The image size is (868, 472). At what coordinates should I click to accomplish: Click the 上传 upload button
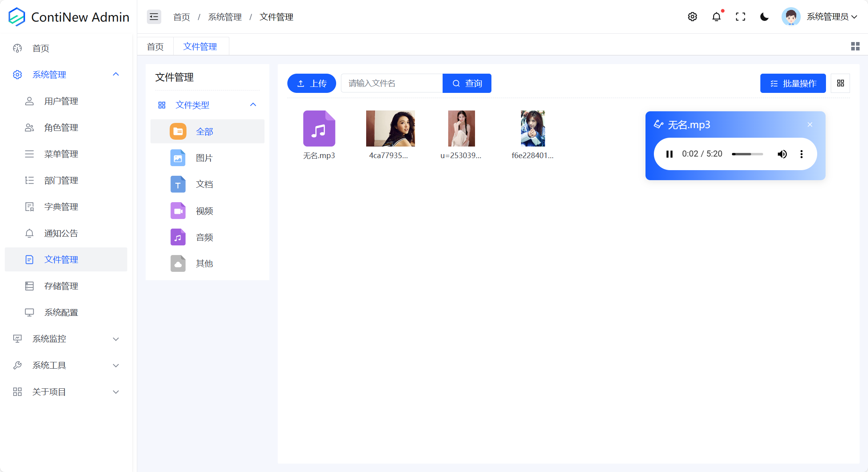coord(311,83)
